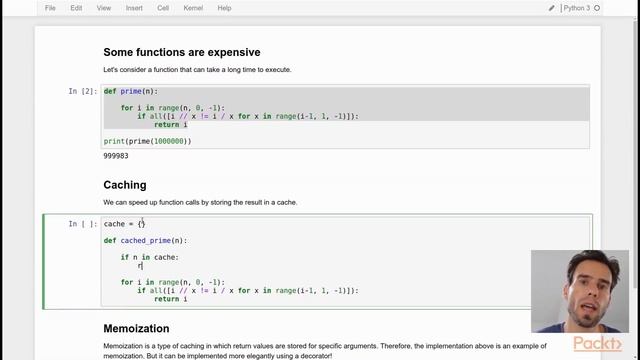Open the Kernel menu
Screen dimensions: 640x360
click(193, 8)
